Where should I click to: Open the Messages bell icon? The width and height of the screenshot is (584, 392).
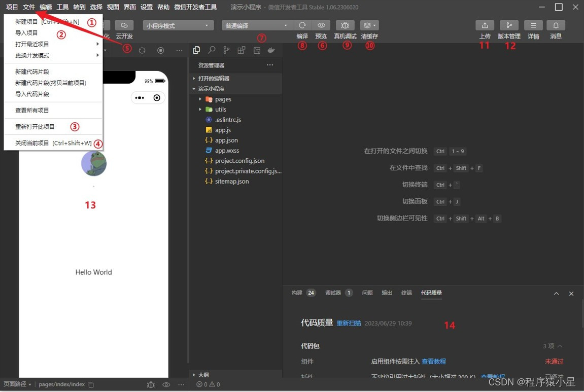pos(556,25)
